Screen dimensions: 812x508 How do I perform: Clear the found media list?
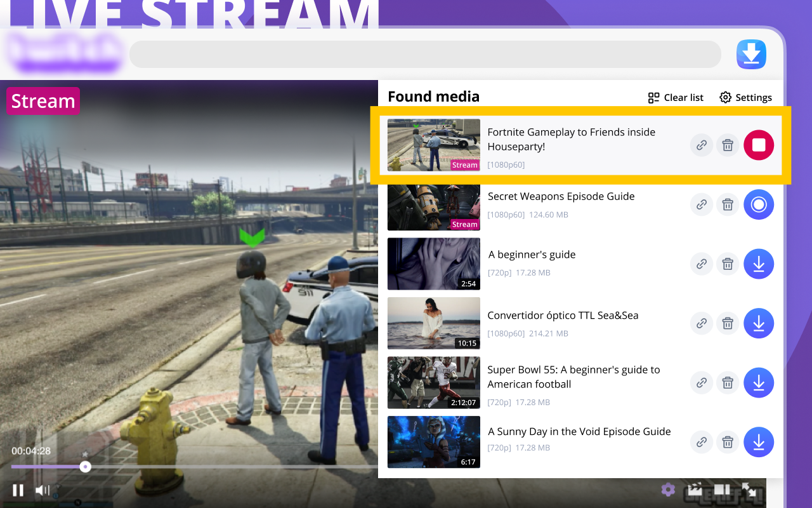pos(676,97)
